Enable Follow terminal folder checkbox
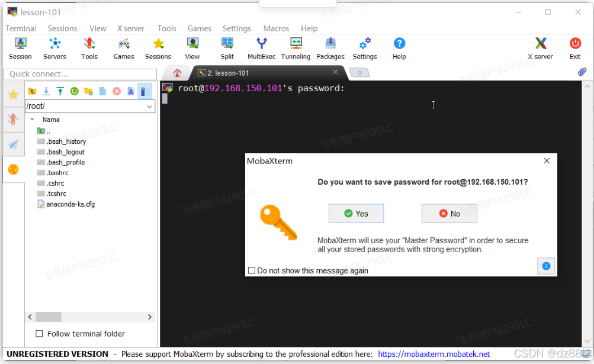Screen dimensions: 594x364 click(39, 334)
